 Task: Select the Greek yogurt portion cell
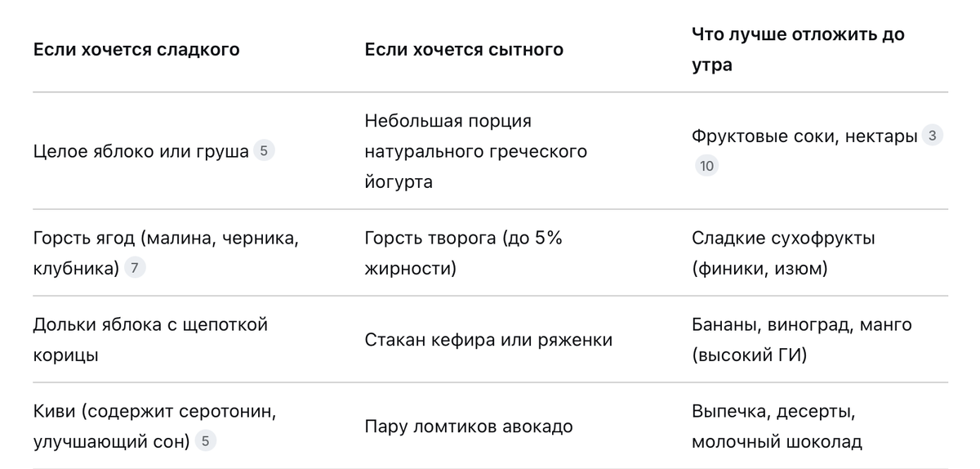click(x=476, y=151)
